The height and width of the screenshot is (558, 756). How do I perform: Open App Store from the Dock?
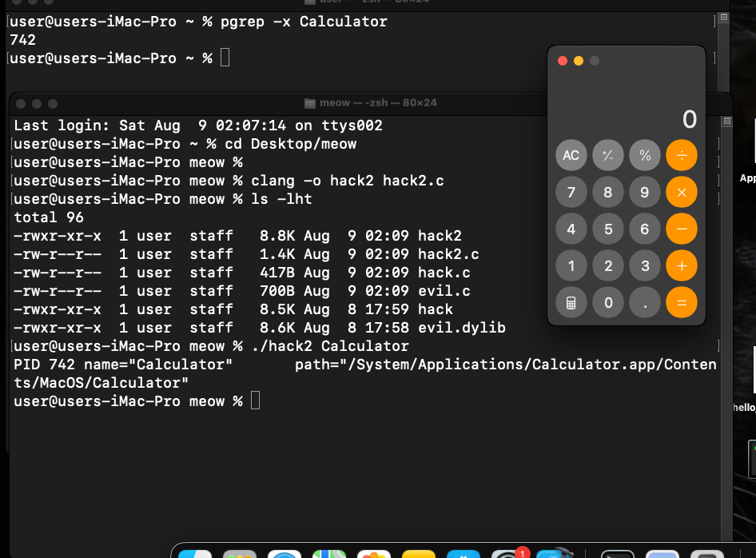464,554
